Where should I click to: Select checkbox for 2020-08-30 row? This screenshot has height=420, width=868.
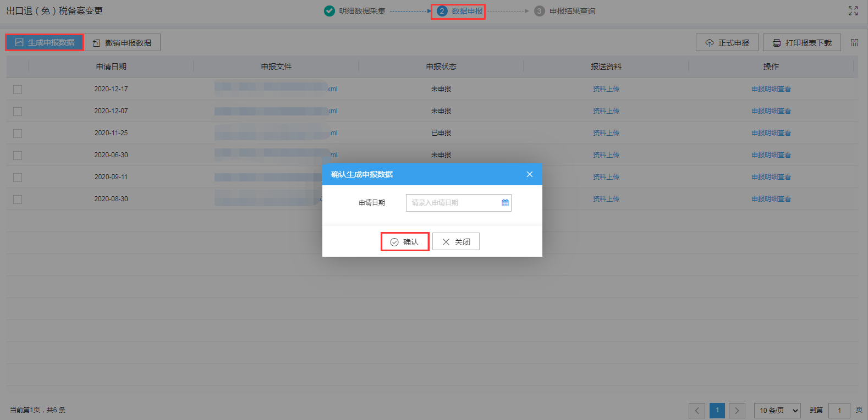coord(18,199)
